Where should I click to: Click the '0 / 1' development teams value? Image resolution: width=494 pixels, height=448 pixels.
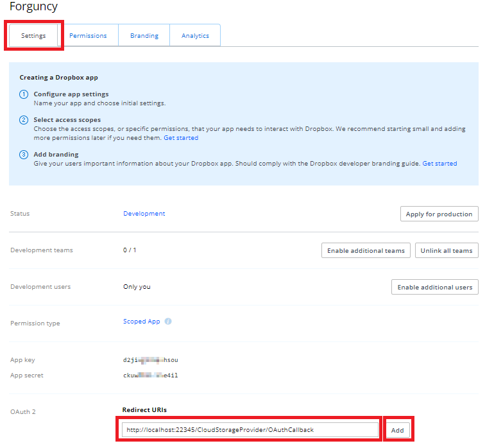[130, 250]
